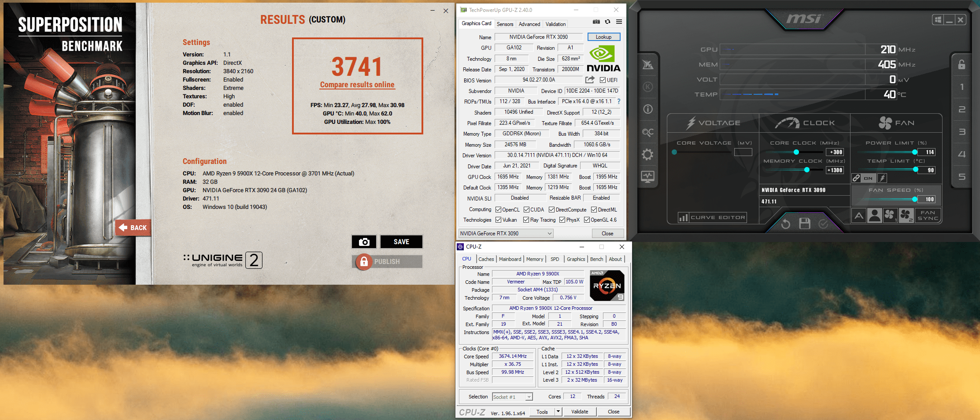Open the Curve Editor in Afterburner

[x=713, y=217]
